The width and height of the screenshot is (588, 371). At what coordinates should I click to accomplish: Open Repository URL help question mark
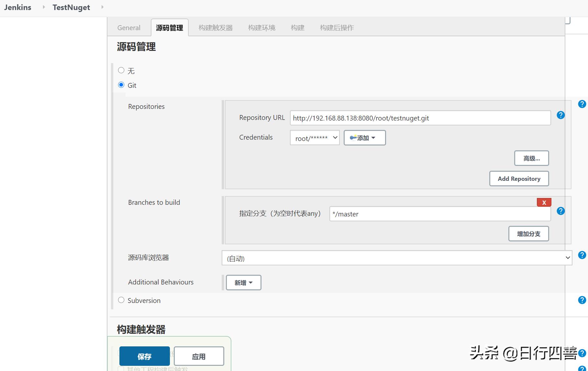(x=561, y=115)
